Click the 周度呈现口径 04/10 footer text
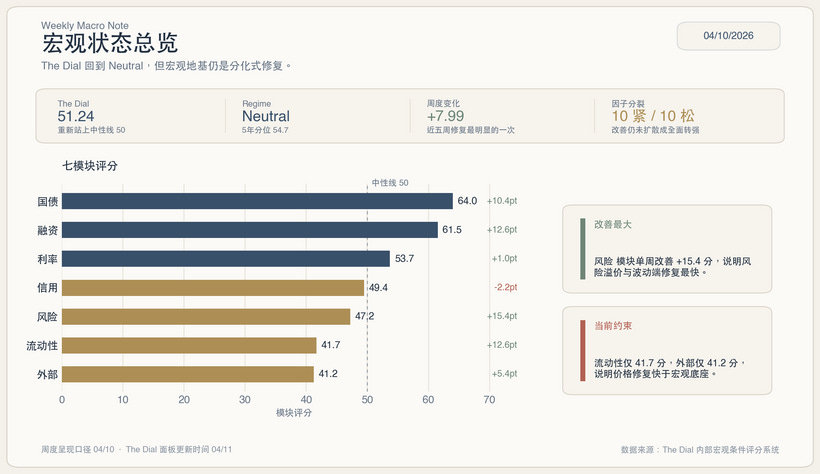 pyautogui.click(x=77, y=449)
